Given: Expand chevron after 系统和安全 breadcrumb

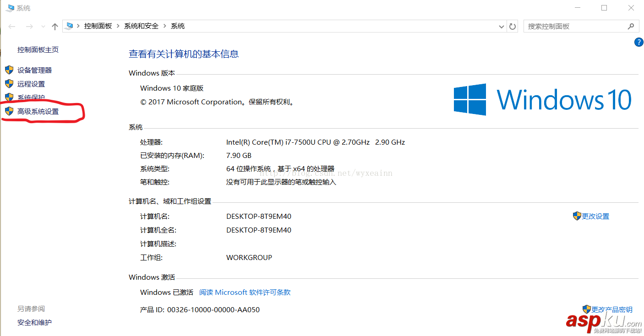Looking at the screenshot, I should click(x=165, y=26).
